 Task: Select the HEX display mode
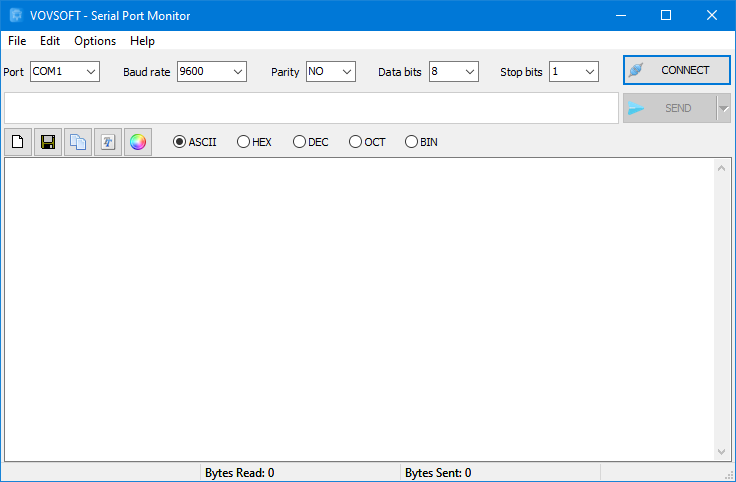[x=254, y=142]
